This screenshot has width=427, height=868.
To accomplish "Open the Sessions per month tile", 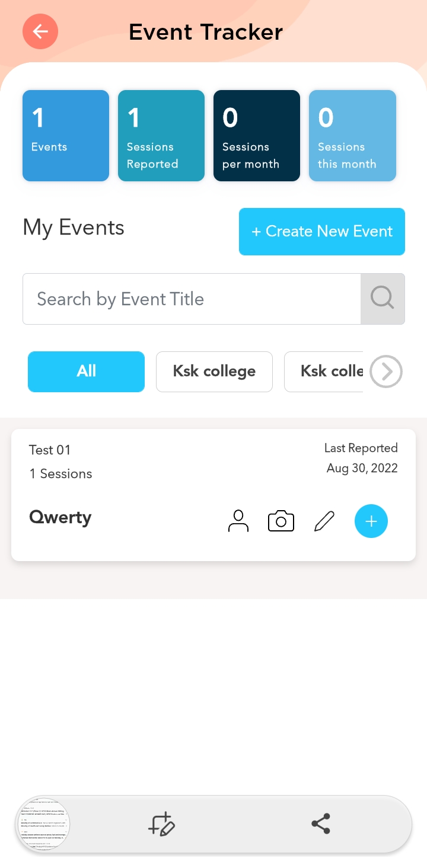I will coord(257,136).
